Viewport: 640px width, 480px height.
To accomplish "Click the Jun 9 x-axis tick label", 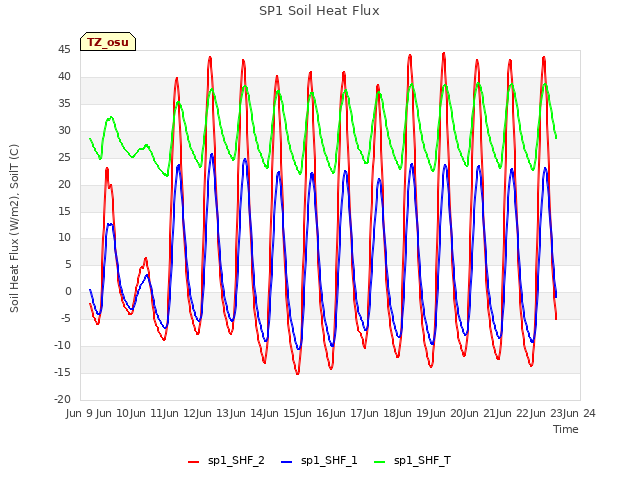I will pos(80,413).
